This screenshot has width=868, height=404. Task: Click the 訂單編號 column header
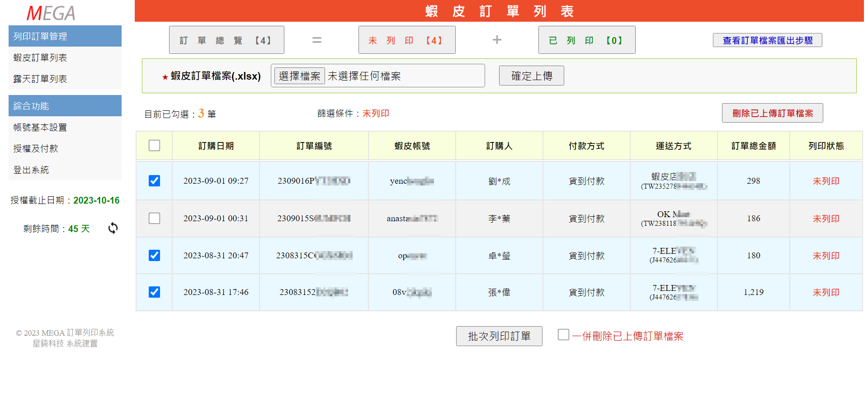314,146
